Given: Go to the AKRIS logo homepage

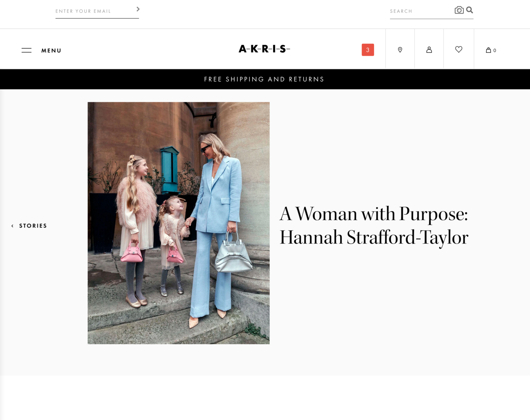Looking at the screenshot, I should coord(264,49).
